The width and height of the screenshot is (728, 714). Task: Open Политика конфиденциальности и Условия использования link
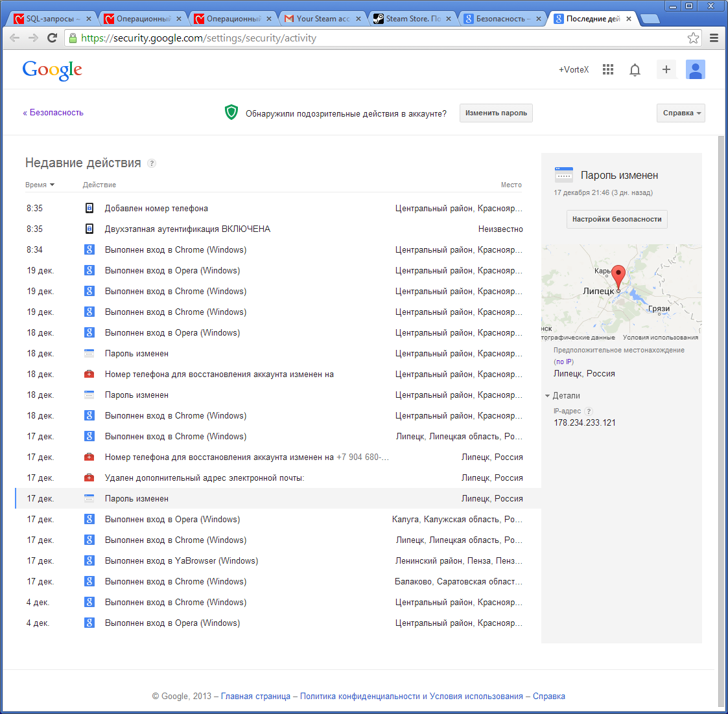click(x=411, y=696)
